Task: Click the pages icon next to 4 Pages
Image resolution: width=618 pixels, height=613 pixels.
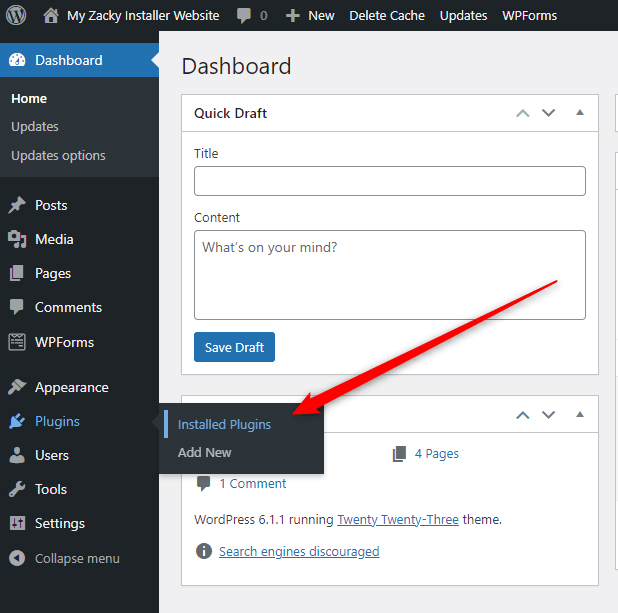Action: (x=399, y=453)
